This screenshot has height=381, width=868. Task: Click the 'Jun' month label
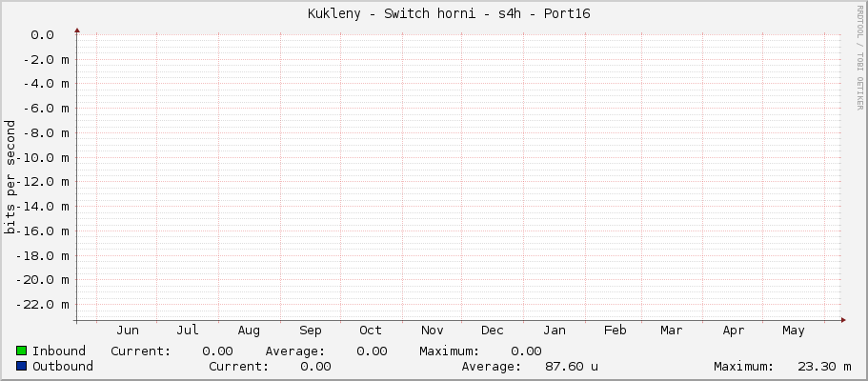pyautogui.click(x=128, y=331)
